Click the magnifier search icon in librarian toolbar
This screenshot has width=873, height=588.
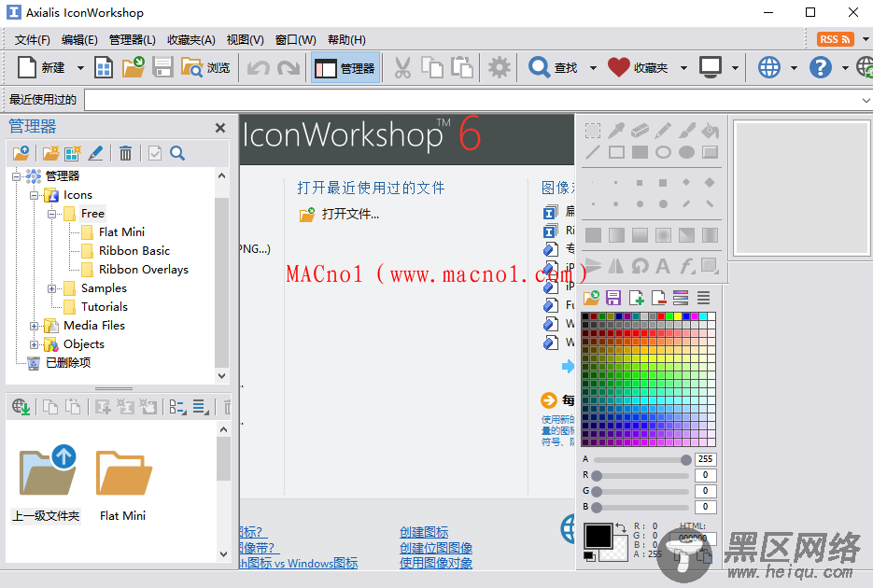[177, 154]
